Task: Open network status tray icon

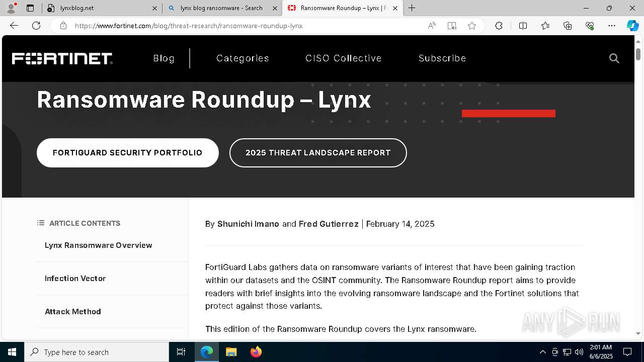Action: coord(567,352)
